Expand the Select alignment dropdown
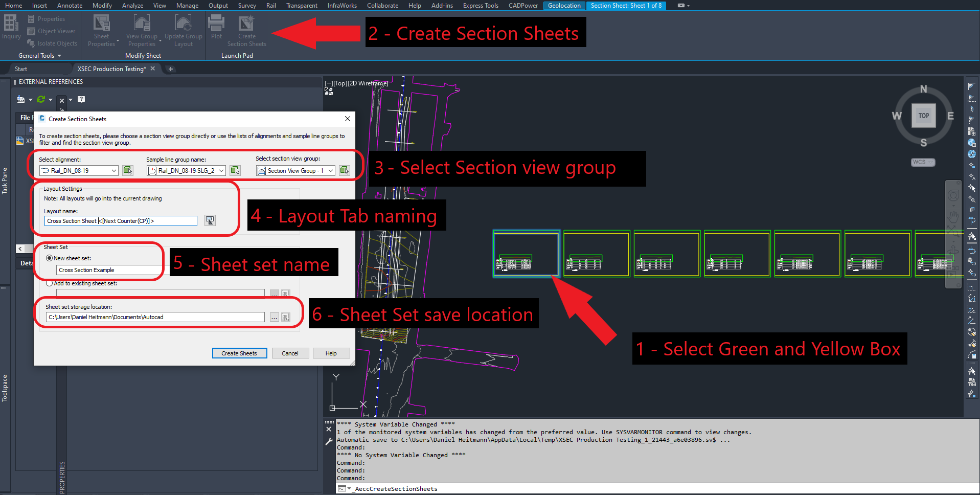Screen dimensions: 980x495 [114, 171]
